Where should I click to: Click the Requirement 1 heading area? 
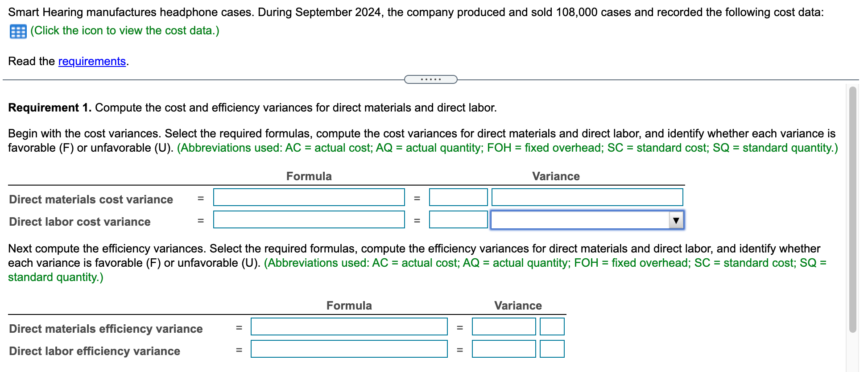pos(50,107)
